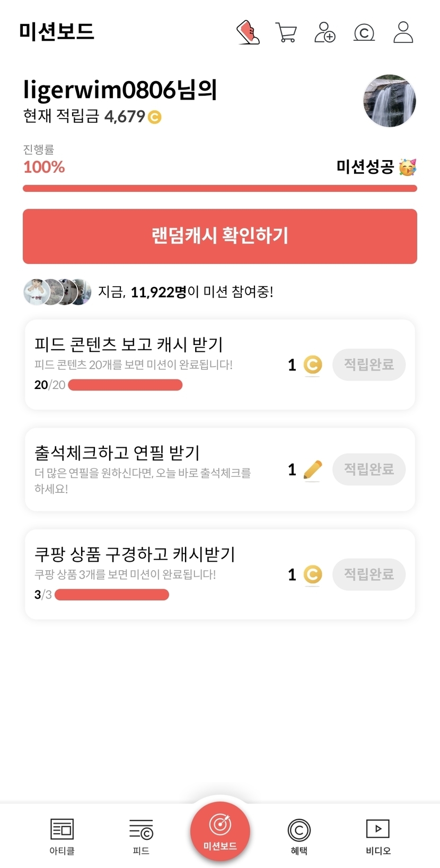Screen dimensions: 440x868
Task: Tap 적립완료 on the Coupang product mission
Action: coord(369,574)
